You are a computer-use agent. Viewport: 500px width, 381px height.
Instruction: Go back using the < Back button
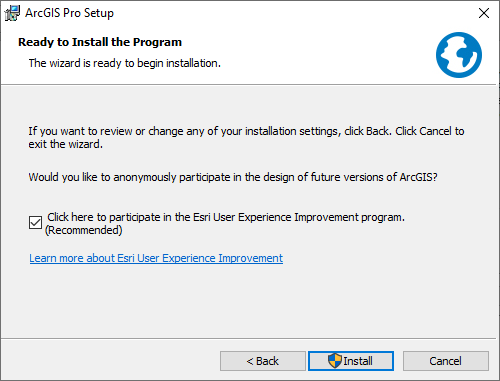[263, 361]
